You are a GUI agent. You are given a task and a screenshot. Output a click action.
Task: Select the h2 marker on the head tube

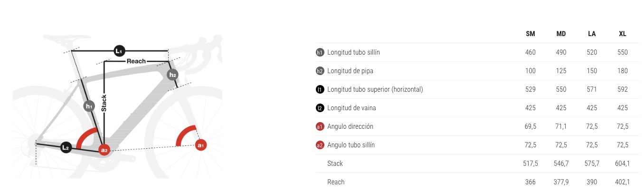(x=172, y=75)
